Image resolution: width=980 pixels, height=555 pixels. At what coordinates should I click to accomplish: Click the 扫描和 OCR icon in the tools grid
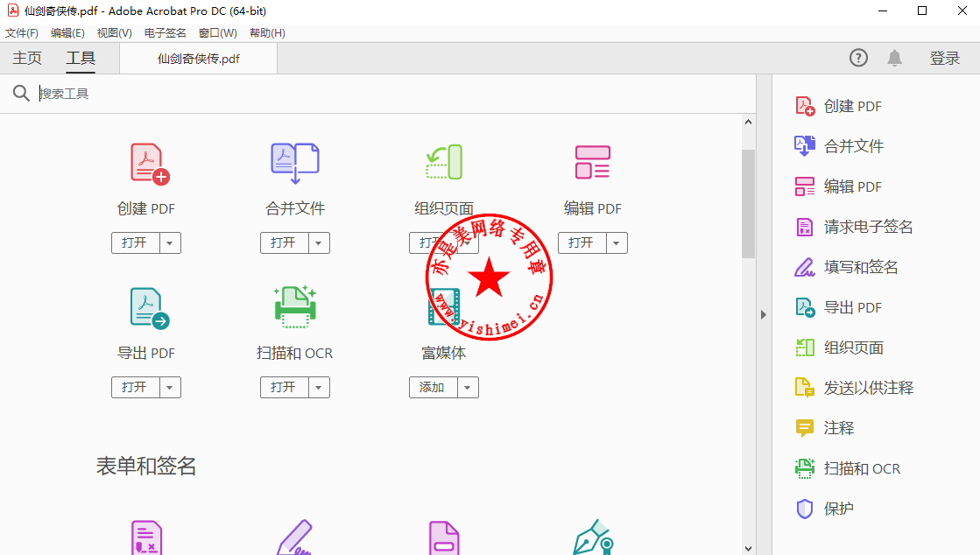tap(295, 307)
